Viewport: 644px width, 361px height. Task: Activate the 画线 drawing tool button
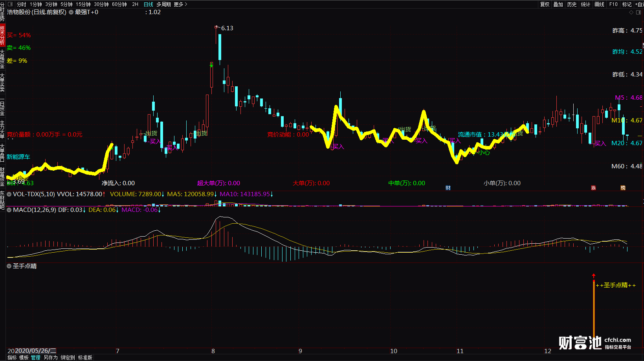(600, 4)
